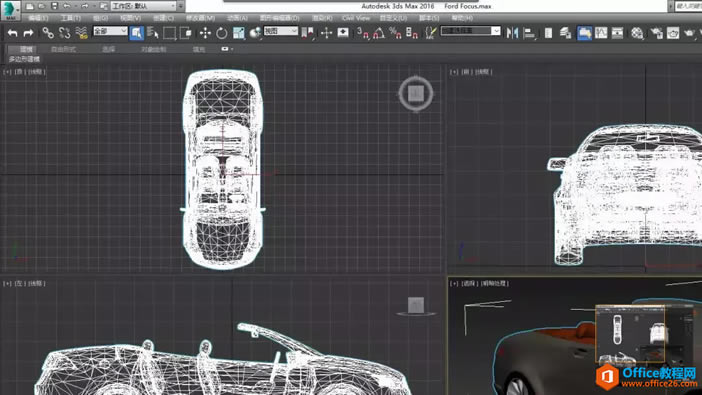The image size is (702, 395).
Task: Click the Unlink Selection tool
Action: [x=64, y=33]
